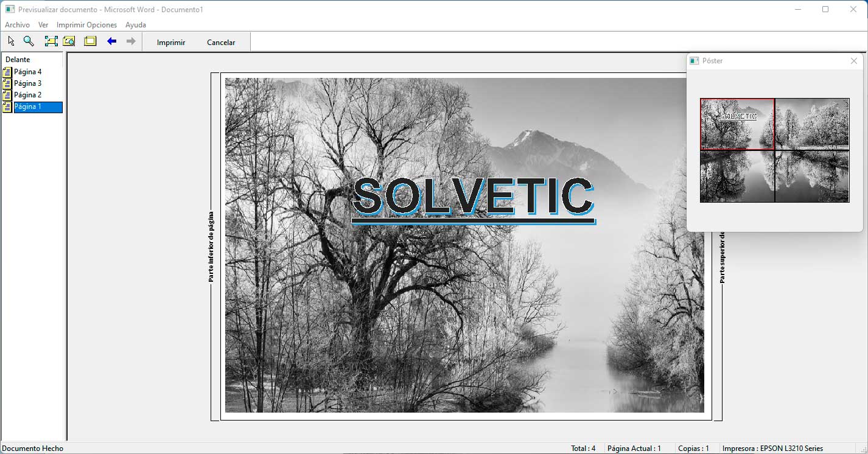Select the top-right poster tile in Póster
The image size is (868, 454).
[x=812, y=124]
